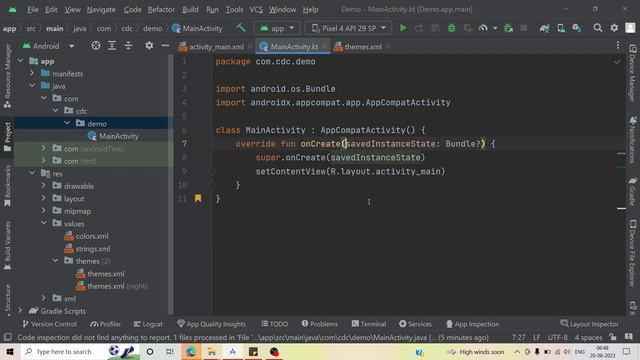Click Collapse All icon in project panel
The image size is (640, 360).
click(128, 46)
